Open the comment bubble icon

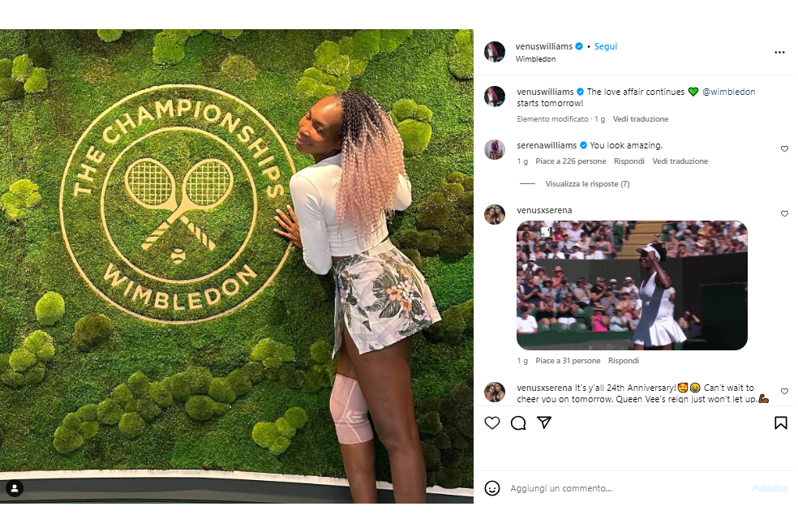(518, 423)
